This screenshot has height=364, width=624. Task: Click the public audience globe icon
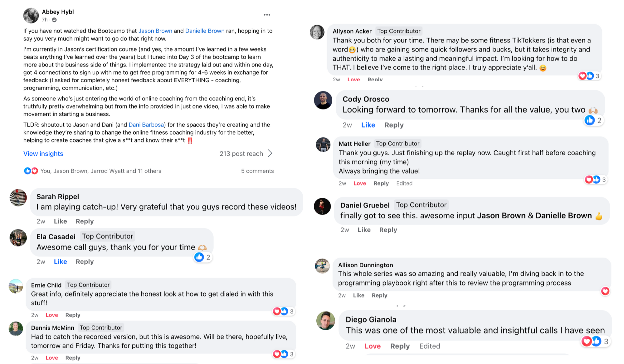click(54, 20)
